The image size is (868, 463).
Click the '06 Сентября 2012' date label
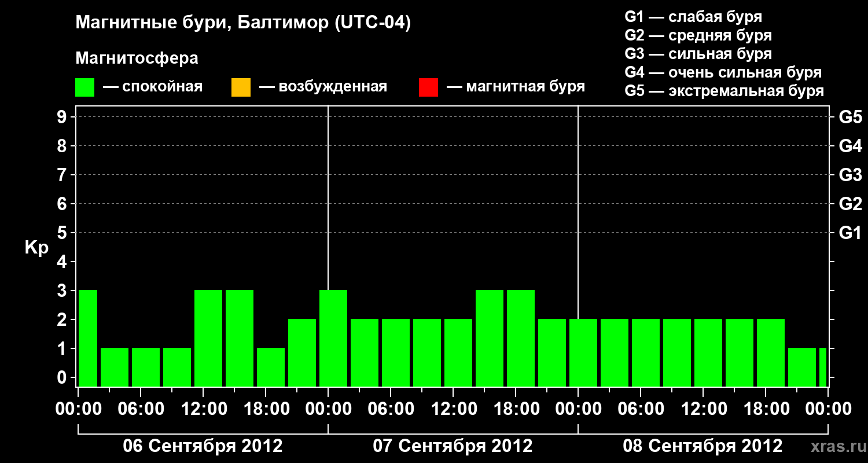203,446
